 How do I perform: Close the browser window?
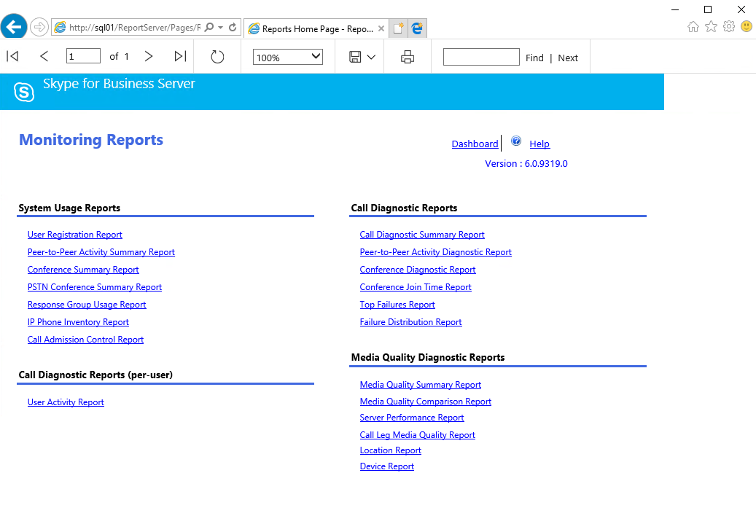coord(741,9)
